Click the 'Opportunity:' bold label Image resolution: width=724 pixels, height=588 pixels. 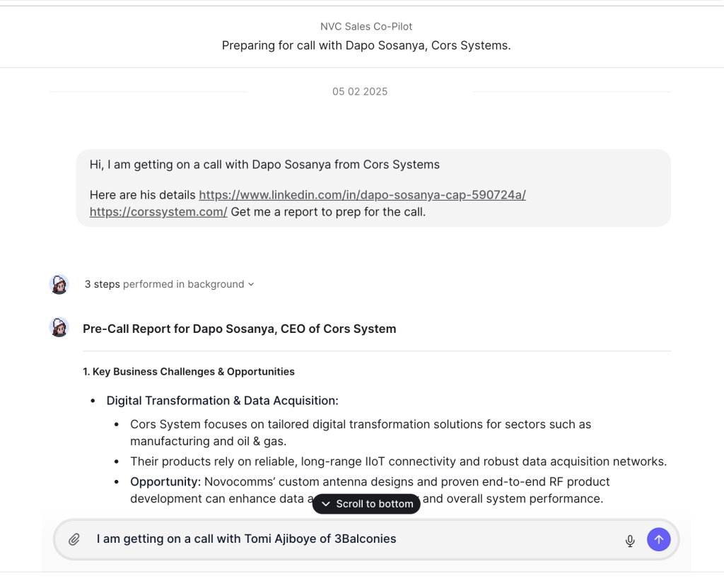[165, 482]
